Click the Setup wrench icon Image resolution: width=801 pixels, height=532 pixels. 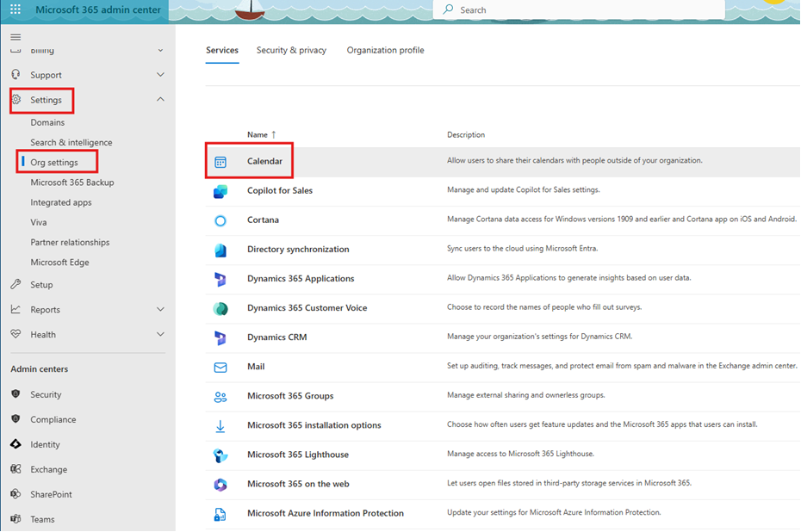[x=16, y=284]
